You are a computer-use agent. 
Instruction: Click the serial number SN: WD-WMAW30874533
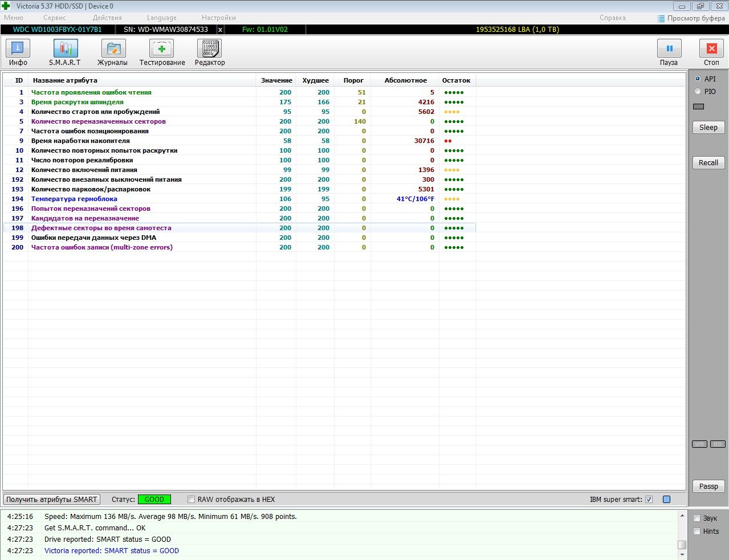click(166, 30)
